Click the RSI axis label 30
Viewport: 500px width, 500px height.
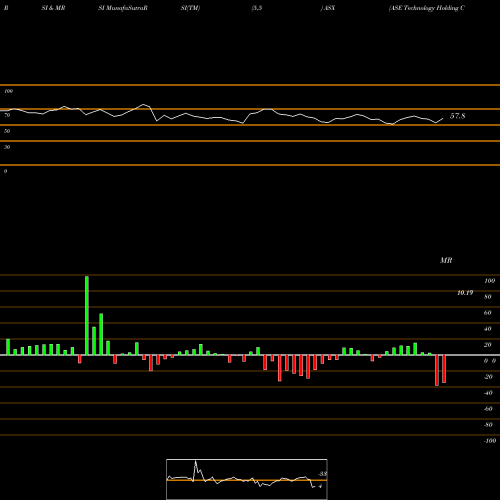pos(7,147)
